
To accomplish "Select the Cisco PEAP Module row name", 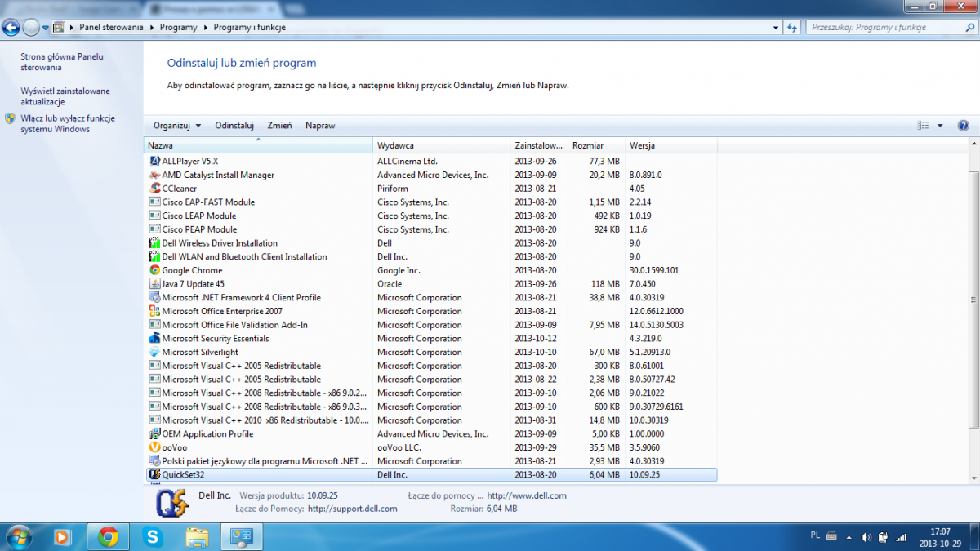I will click(199, 229).
